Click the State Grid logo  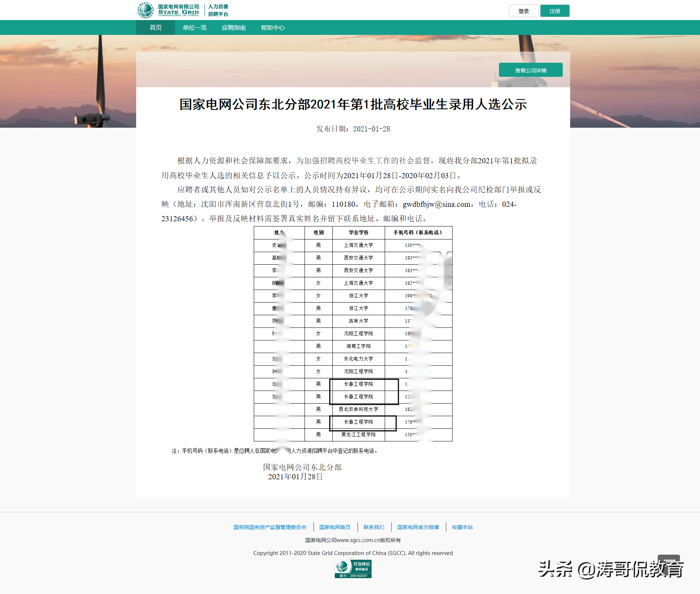pos(169,10)
